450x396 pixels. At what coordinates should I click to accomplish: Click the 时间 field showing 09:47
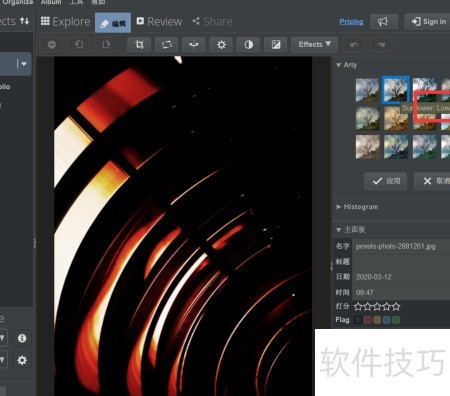pos(401,292)
